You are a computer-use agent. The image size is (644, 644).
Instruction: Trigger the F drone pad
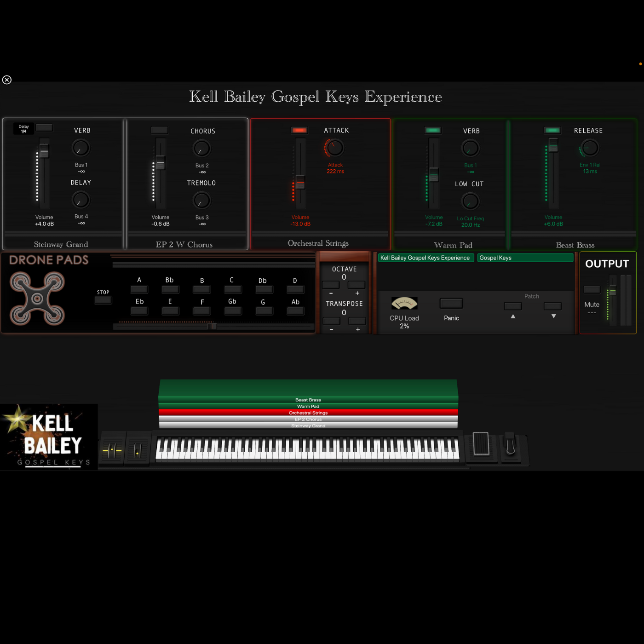pos(201,311)
